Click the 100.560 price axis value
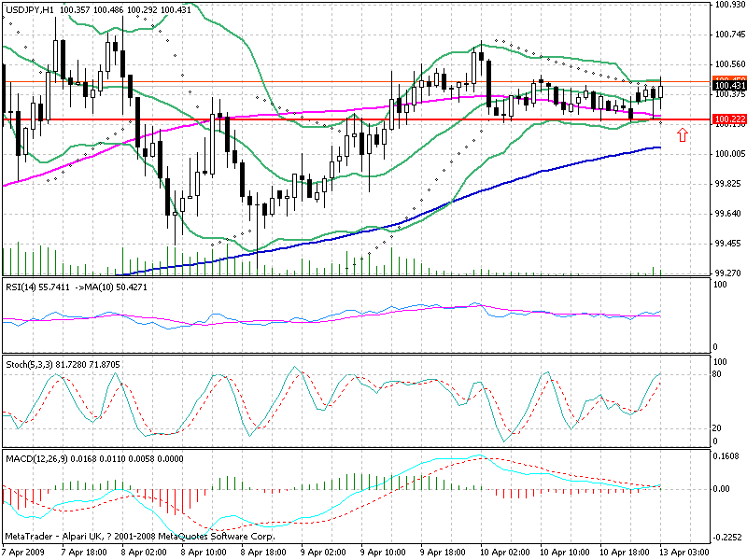747x560 pixels. click(730, 64)
